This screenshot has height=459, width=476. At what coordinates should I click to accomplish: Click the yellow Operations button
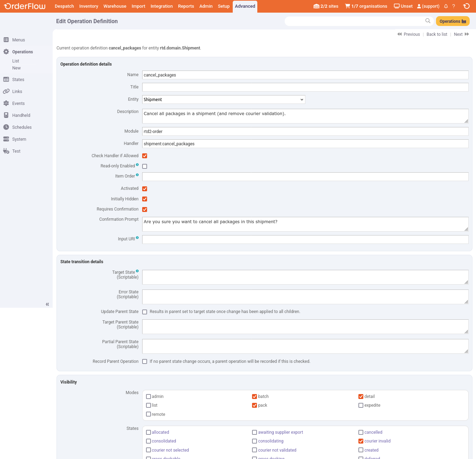click(452, 21)
